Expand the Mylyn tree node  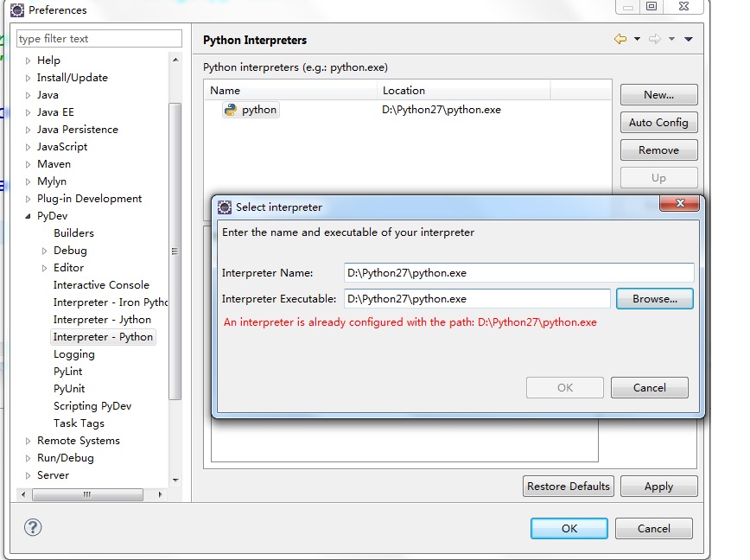[x=29, y=181]
